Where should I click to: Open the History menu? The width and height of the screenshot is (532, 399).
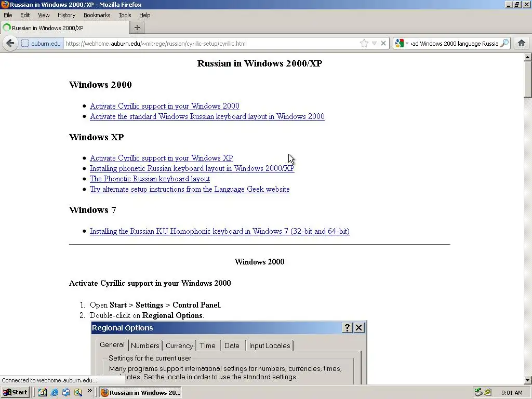(x=66, y=15)
